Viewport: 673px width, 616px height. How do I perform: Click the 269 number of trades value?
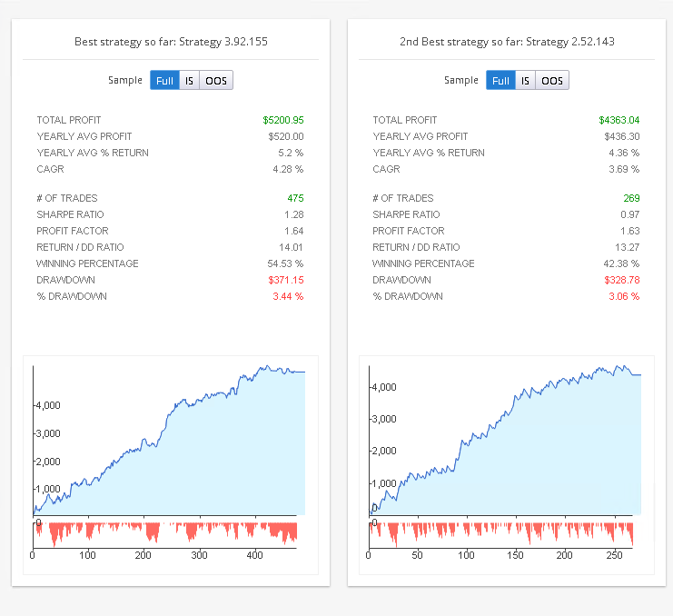click(630, 198)
